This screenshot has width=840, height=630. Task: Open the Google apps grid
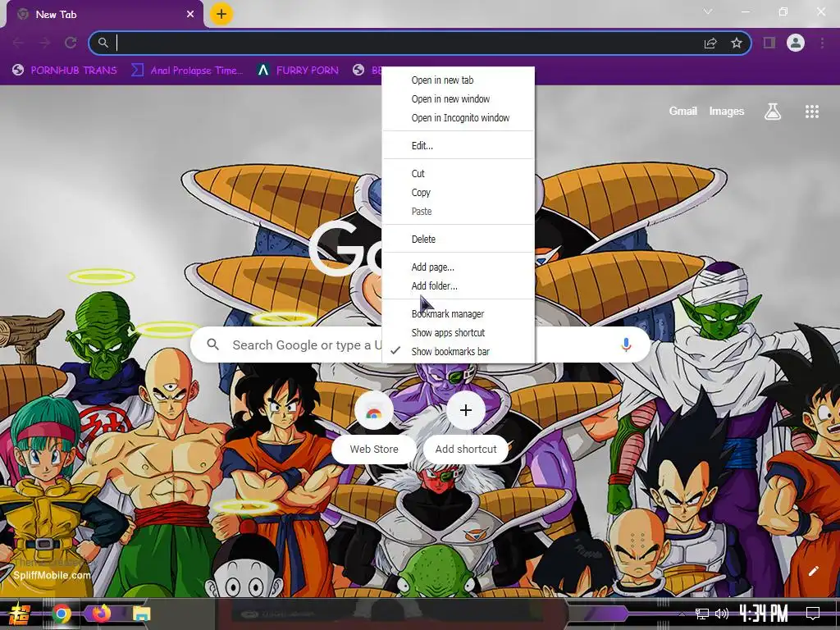tap(811, 112)
